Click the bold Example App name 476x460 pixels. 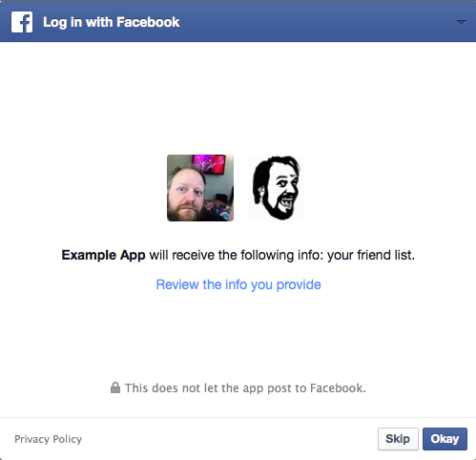pos(103,255)
